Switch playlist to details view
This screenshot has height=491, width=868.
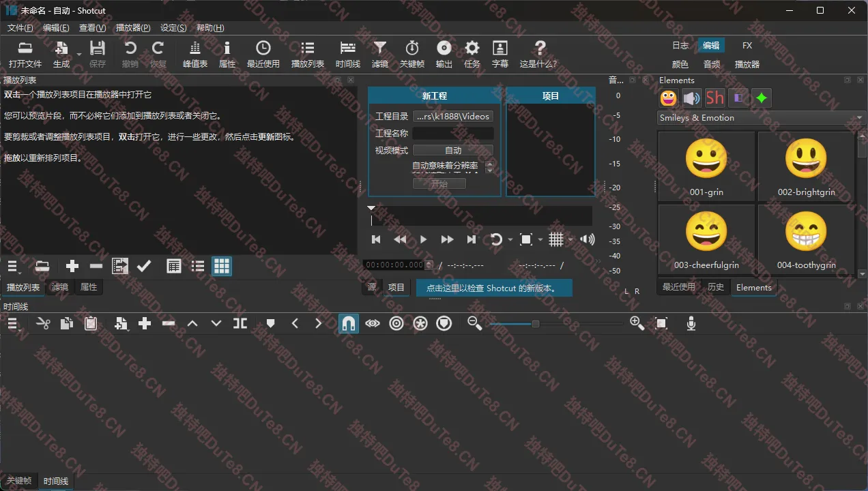click(174, 266)
